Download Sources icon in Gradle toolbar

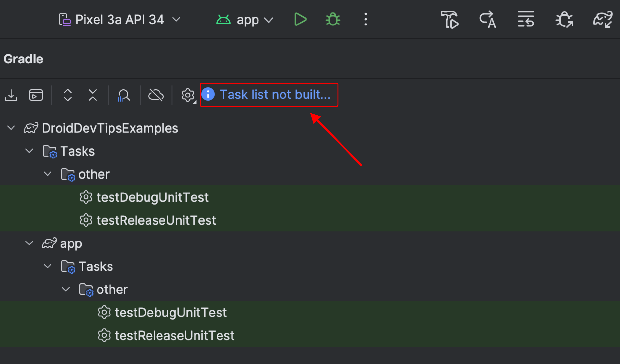11,95
